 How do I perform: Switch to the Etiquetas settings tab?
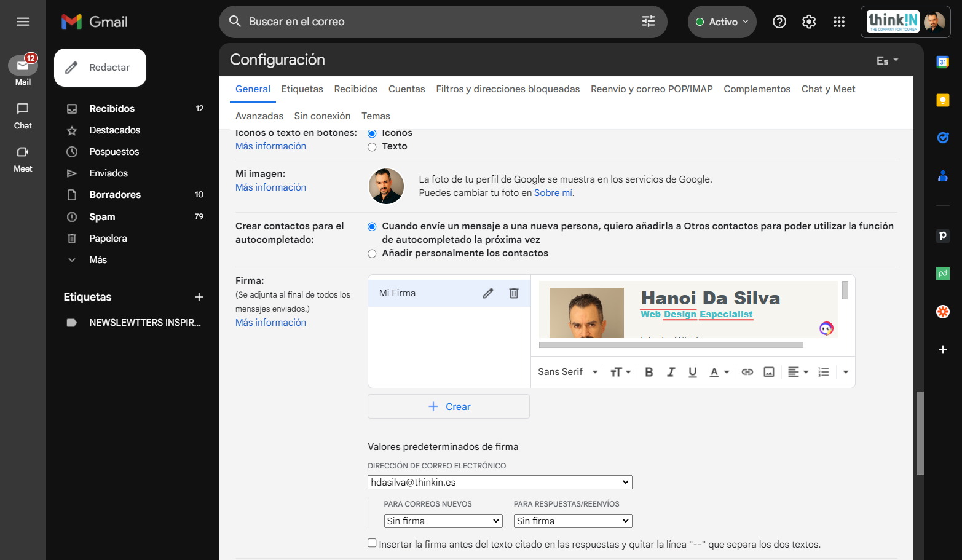point(302,89)
